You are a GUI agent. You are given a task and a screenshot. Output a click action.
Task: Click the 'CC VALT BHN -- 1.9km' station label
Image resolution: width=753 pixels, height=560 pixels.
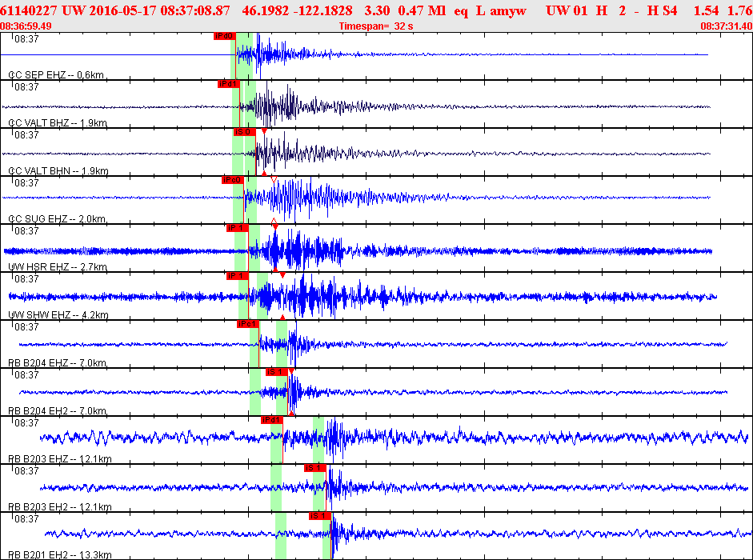coord(58,171)
